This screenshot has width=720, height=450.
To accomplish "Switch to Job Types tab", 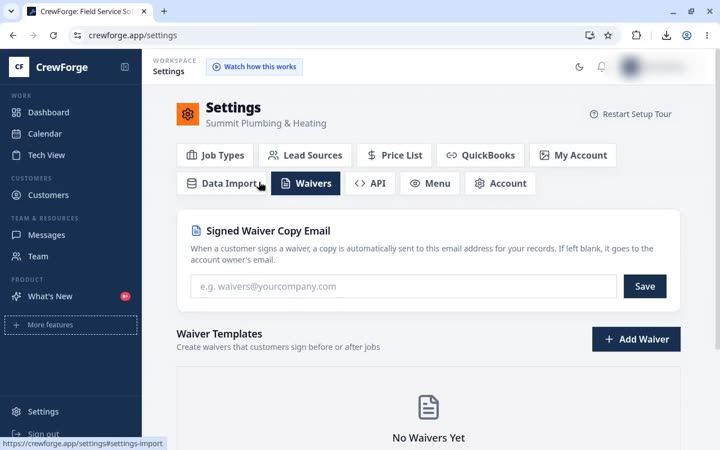I will pyautogui.click(x=215, y=155).
